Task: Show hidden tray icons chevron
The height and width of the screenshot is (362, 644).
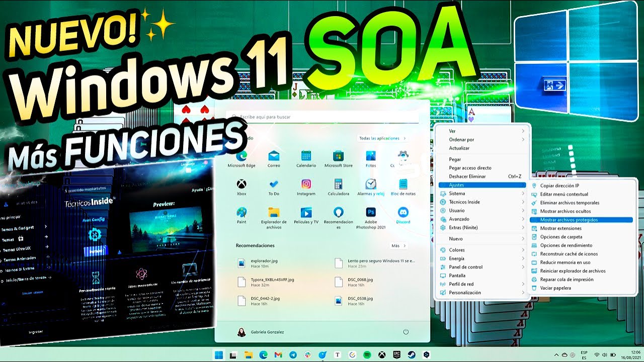Action: tap(556, 355)
